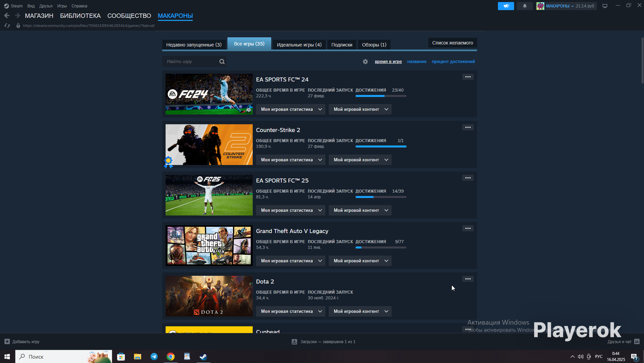Sort games by 'название'
The image size is (644, 363).
[x=417, y=62]
